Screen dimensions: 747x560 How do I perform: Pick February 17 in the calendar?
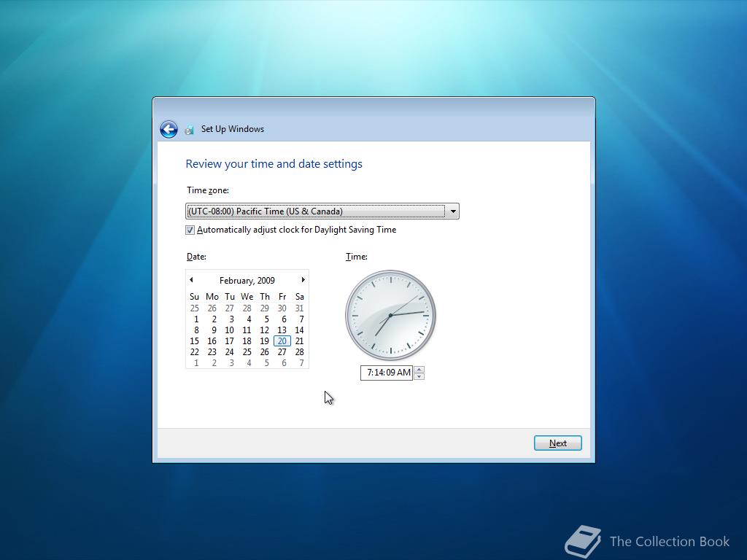[x=229, y=341]
